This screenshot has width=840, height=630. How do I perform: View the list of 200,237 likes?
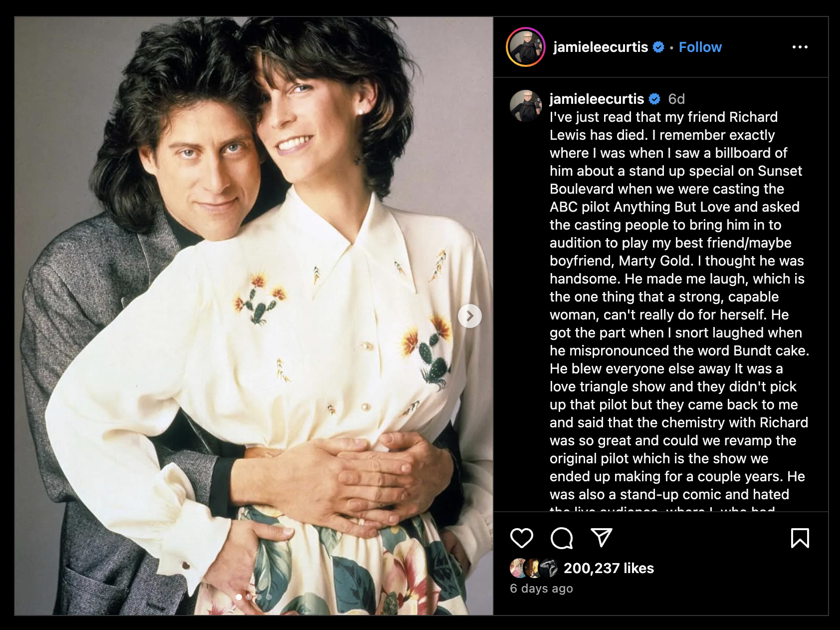(x=609, y=568)
